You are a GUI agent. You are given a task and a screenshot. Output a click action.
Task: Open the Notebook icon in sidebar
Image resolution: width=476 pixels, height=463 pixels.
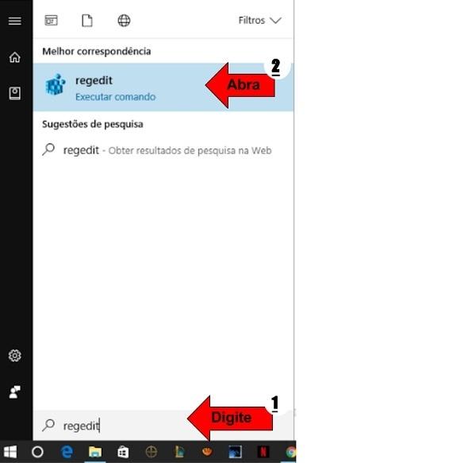pyautogui.click(x=14, y=93)
